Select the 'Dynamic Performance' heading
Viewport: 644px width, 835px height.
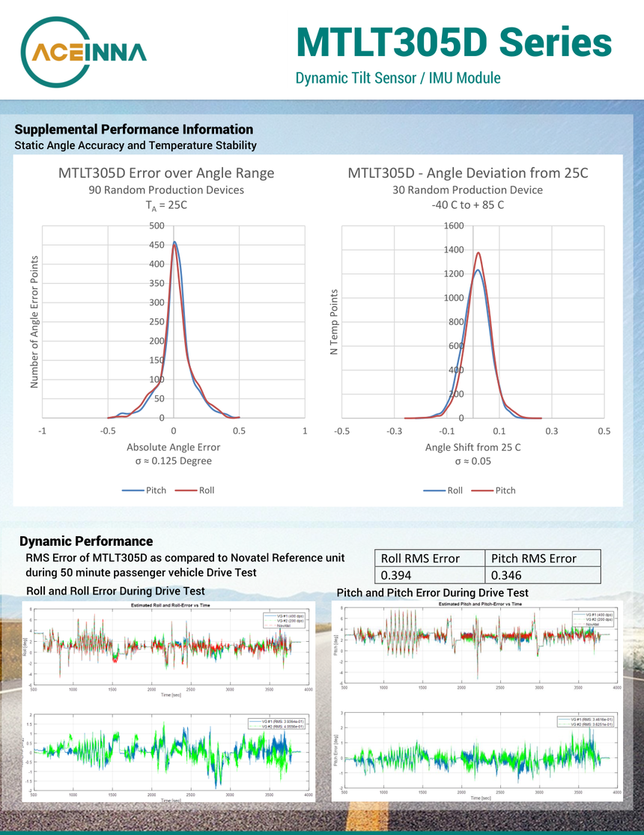[x=86, y=541]
